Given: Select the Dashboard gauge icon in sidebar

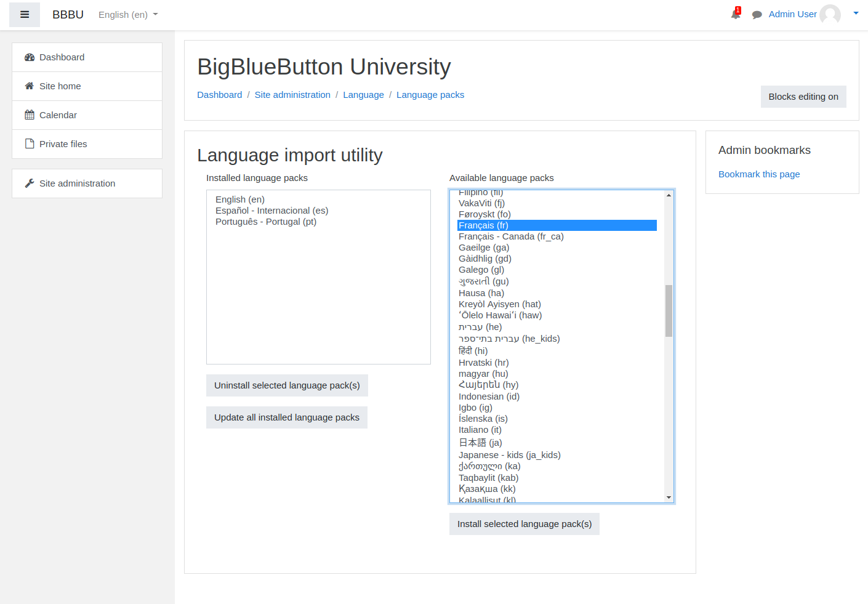Looking at the screenshot, I should pyautogui.click(x=30, y=57).
